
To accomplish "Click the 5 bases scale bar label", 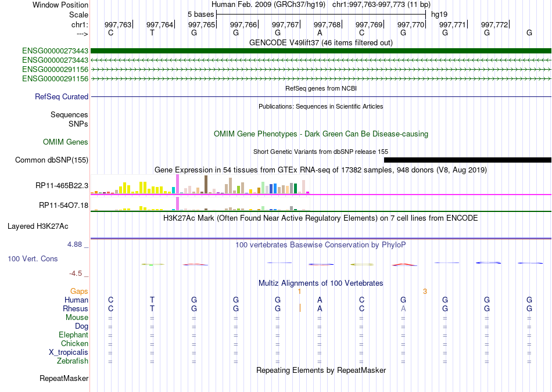I will [200, 15].
